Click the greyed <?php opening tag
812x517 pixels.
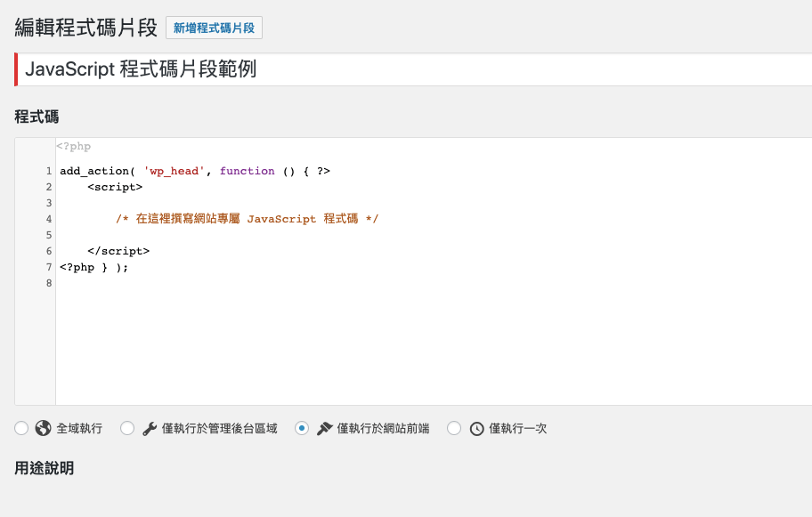coord(74,147)
